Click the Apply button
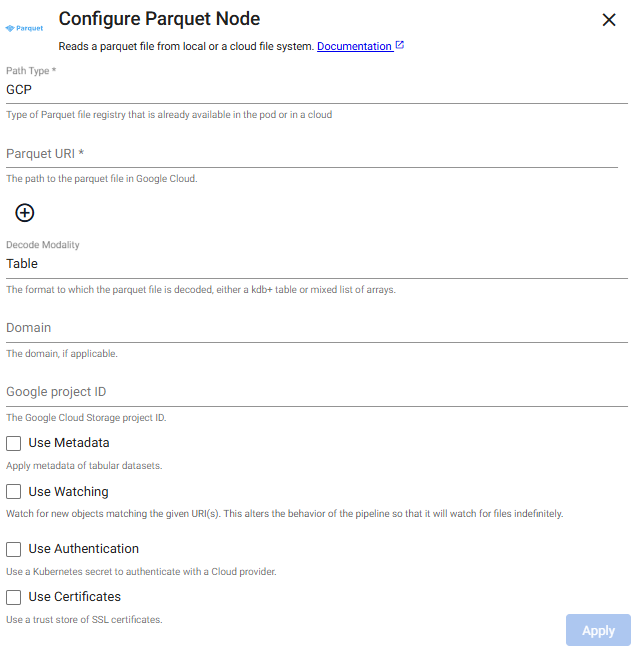 (x=598, y=630)
